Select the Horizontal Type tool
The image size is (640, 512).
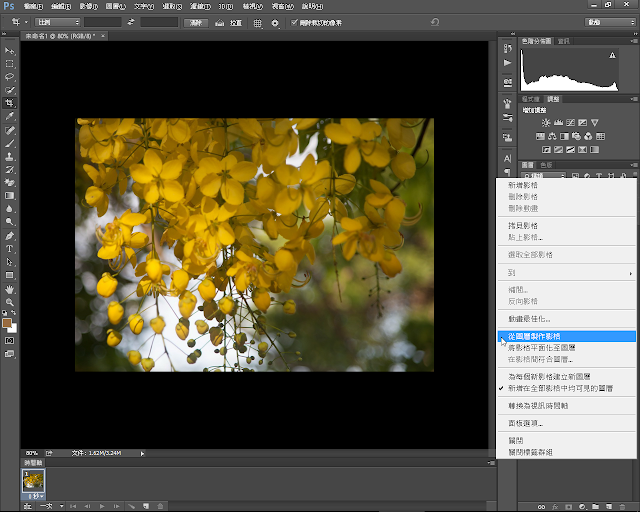click(9, 249)
